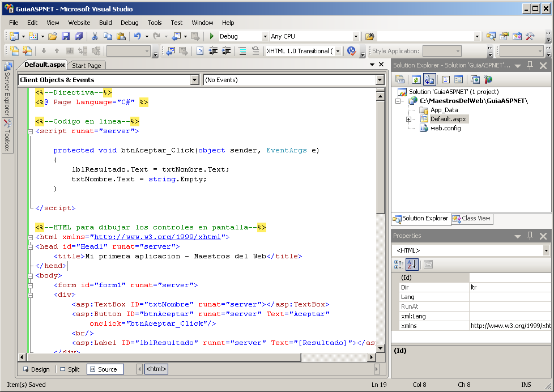This screenshot has height=392, width=554.
Task: Toggle auto-hide pin on Solution Explorer panel
Action: click(530, 65)
